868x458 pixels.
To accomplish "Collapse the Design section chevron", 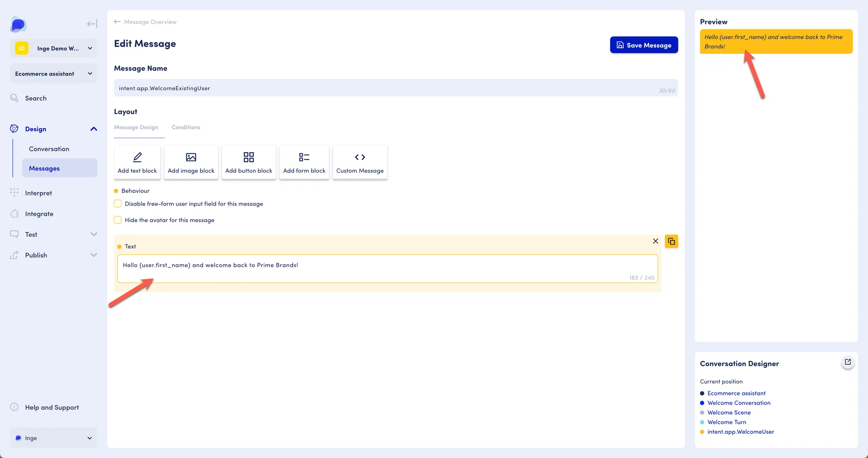I will pyautogui.click(x=94, y=129).
